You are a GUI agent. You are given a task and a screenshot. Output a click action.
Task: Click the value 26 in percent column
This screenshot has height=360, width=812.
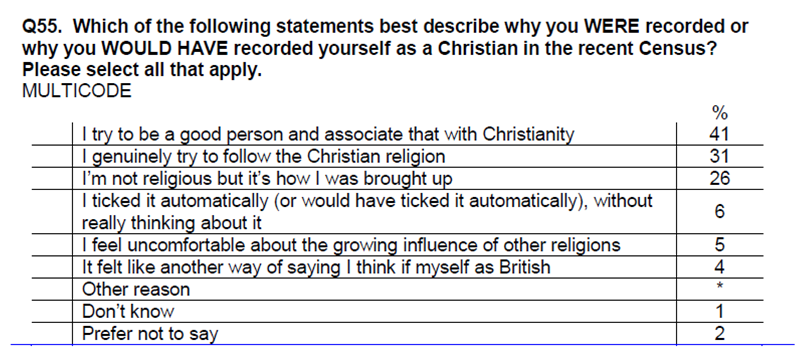(719, 179)
